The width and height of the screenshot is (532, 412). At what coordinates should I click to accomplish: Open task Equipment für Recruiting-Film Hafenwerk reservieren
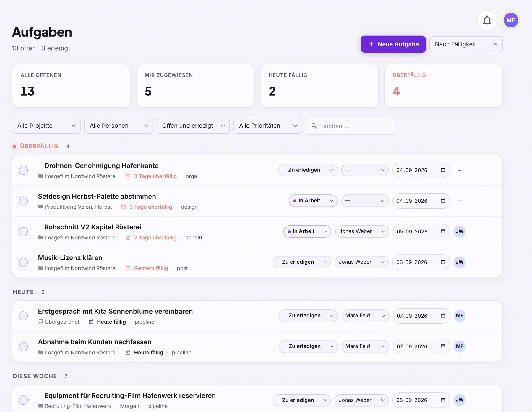[x=130, y=395]
